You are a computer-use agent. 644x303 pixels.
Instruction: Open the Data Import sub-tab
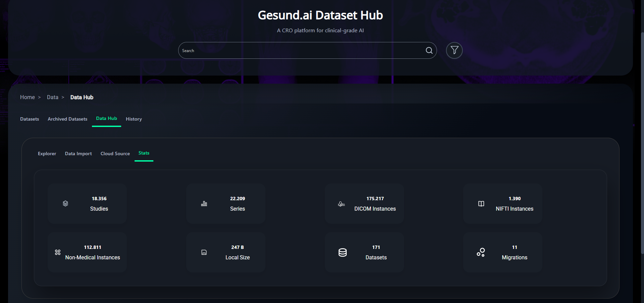[78, 154]
